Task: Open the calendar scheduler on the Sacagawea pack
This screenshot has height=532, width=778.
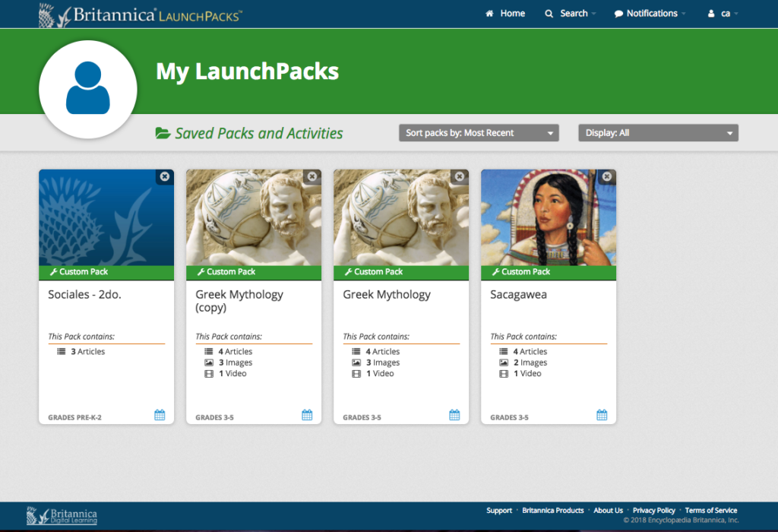Action: (x=601, y=414)
